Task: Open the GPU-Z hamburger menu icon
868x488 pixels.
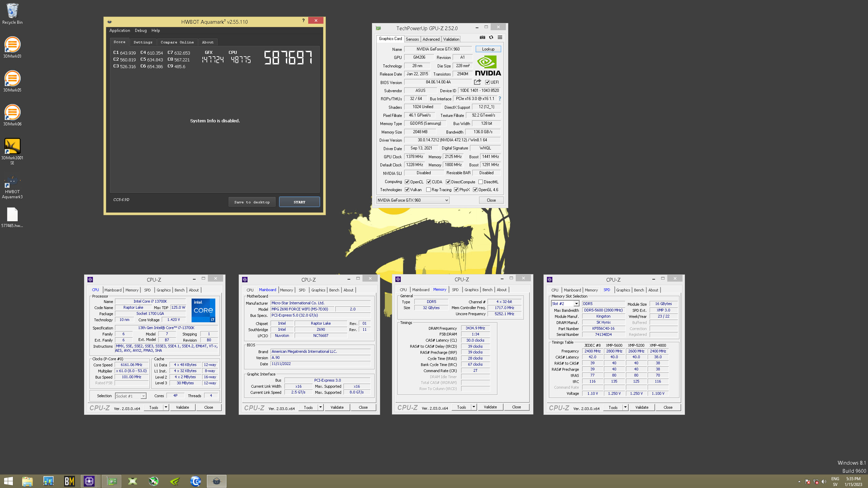Action: point(500,38)
